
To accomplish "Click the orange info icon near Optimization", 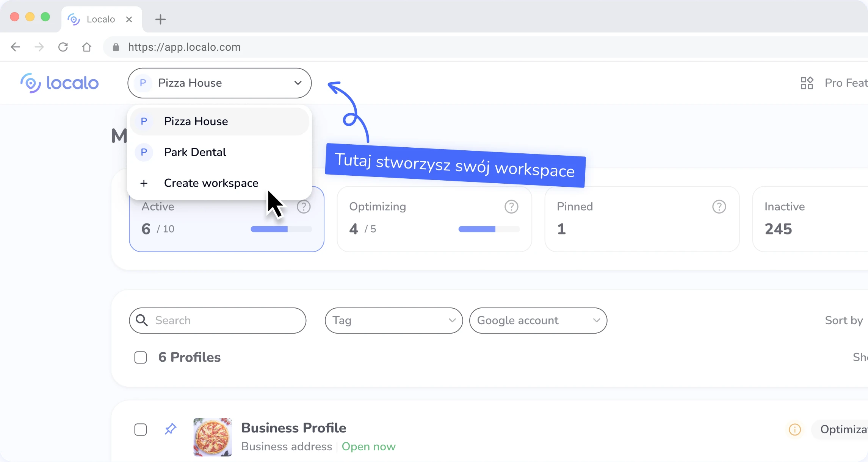I will click(x=794, y=429).
